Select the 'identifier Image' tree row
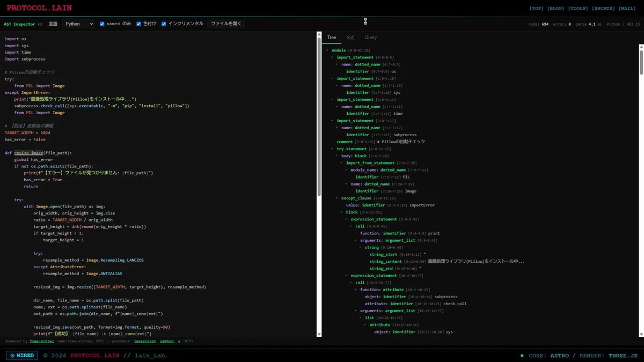Image resolution: width=644 pixels, height=362 pixels. (385, 191)
